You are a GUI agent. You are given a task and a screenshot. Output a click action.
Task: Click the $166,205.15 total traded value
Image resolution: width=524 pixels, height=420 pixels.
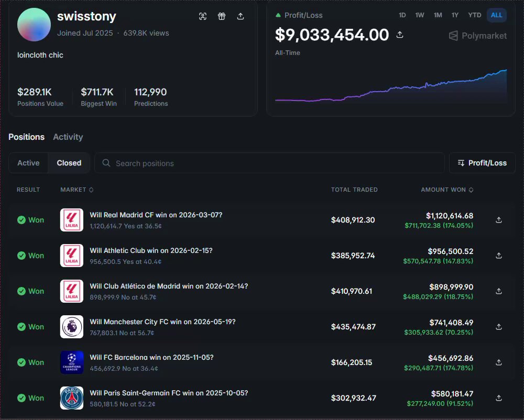(351, 362)
